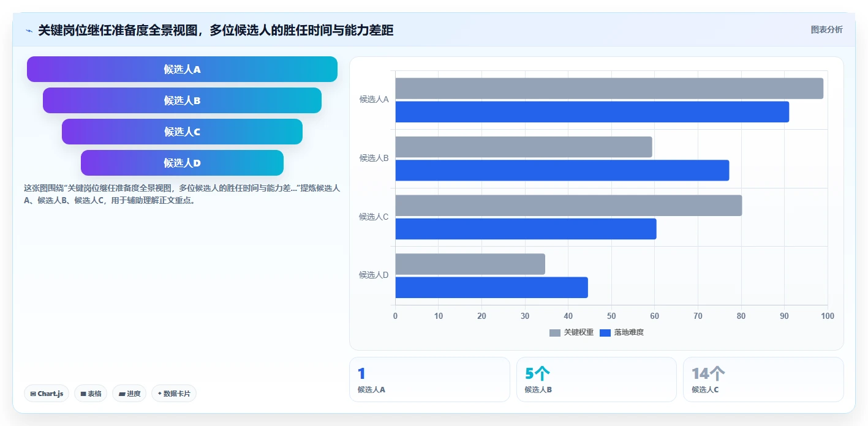The image size is (868, 426).
Task: Open the data card showing 1 候选人A
Action: 429,379
